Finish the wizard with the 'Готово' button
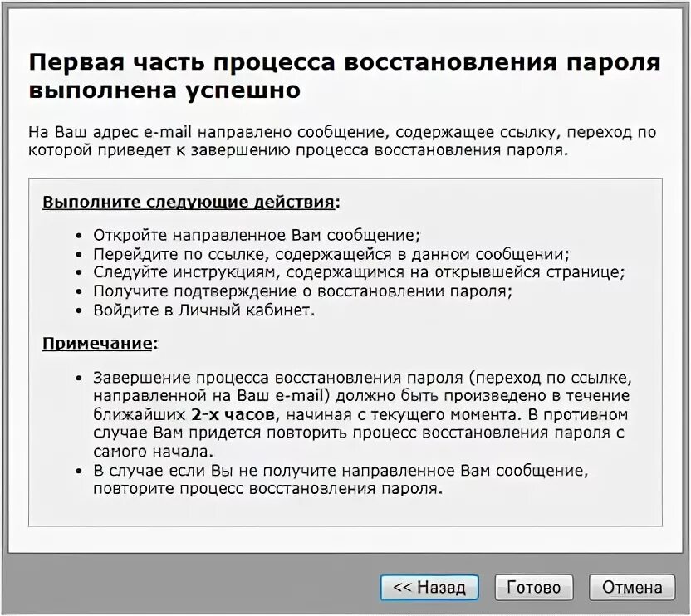This screenshot has width=691, height=616. [533, 588]
